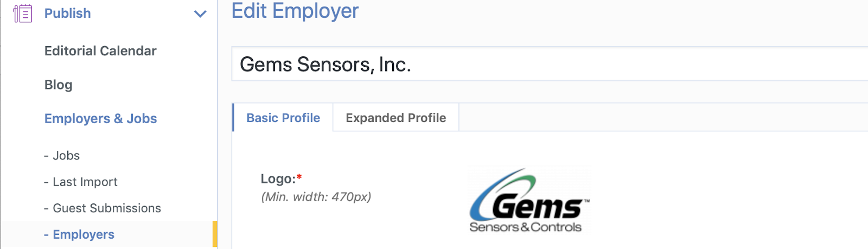Click empty tab strip right of Expanded Profile
The image size is (868, 249).
[651, 118]
